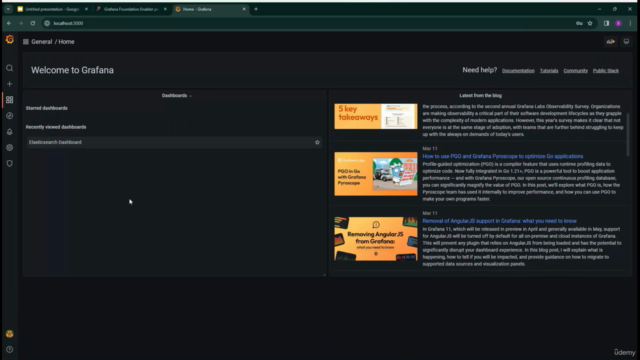Click the Welcome to Grafana heading
This screenshot has width=640, height=360.
coord(72,70)
